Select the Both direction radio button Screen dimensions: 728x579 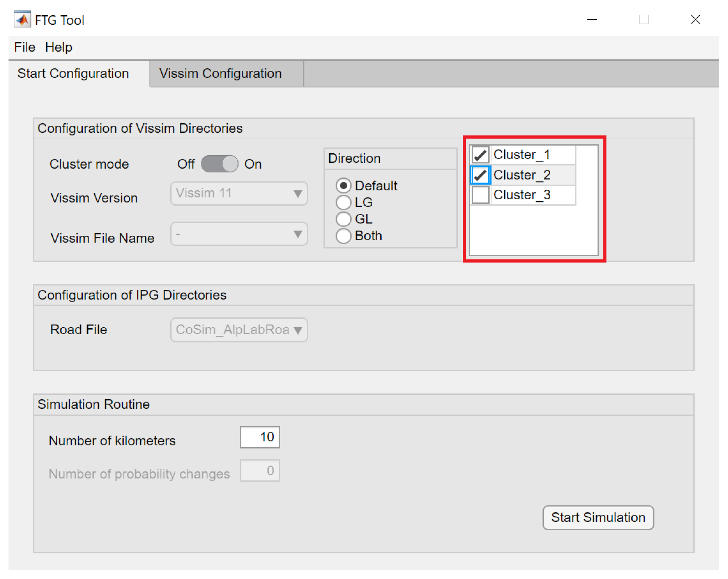point(343,236)
